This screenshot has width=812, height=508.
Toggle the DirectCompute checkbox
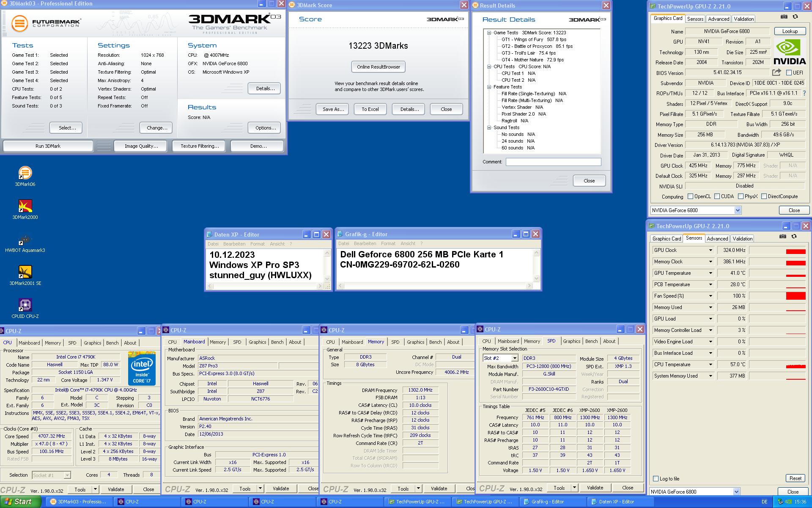coord(764,196)
